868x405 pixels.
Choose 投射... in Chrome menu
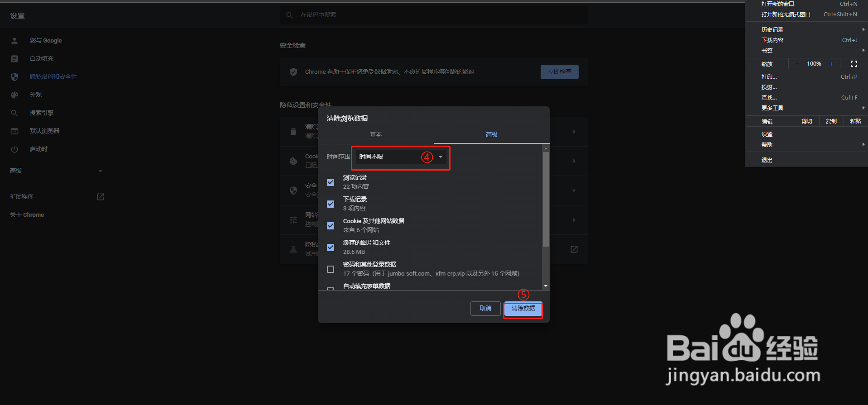tap(806, 87)
